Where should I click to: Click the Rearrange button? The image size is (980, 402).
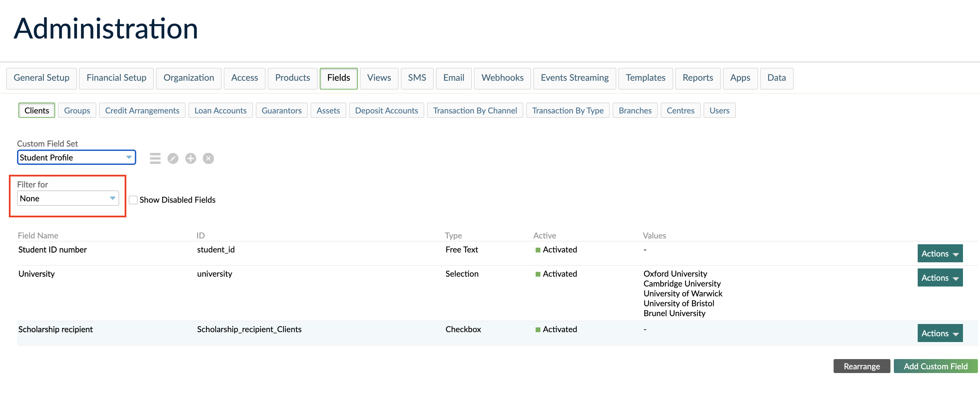tap(861, 366)
